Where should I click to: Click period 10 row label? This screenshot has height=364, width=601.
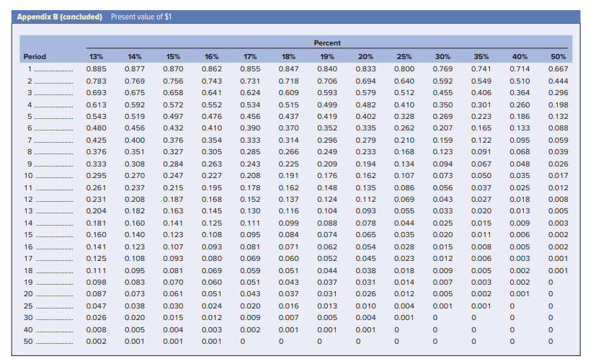(x=28, y=176)
